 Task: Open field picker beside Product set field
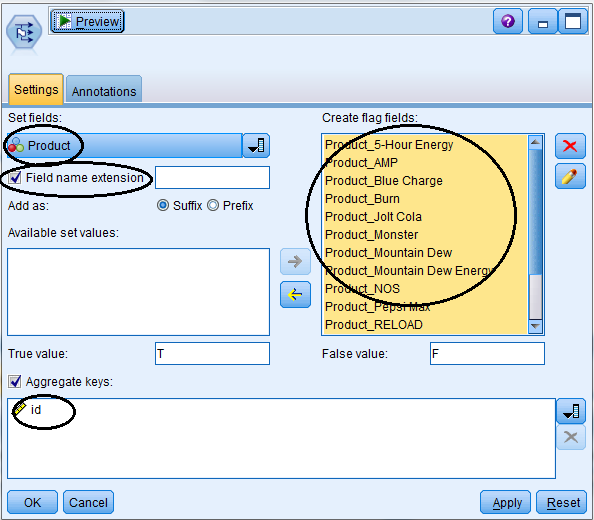tap(256, 145)
